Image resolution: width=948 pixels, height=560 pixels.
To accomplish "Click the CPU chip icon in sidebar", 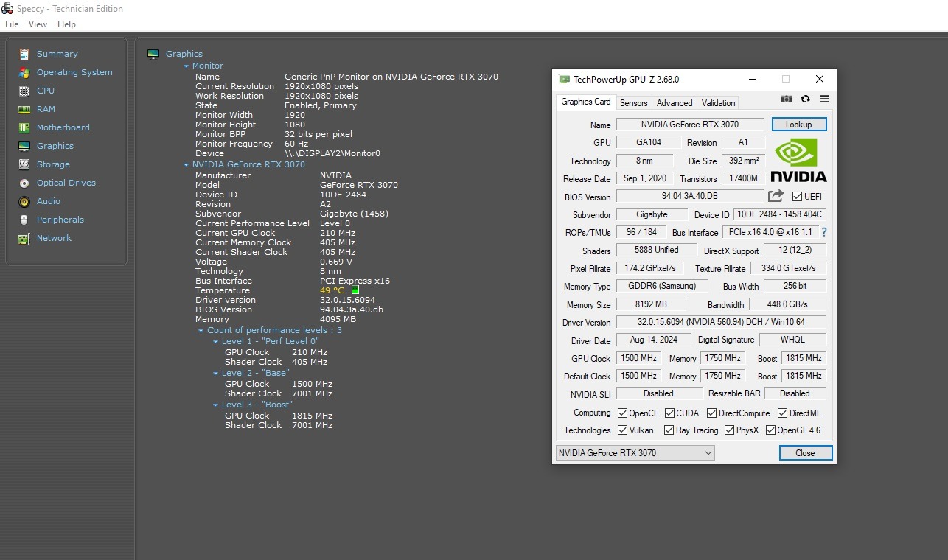I will (x=24, y=91).
